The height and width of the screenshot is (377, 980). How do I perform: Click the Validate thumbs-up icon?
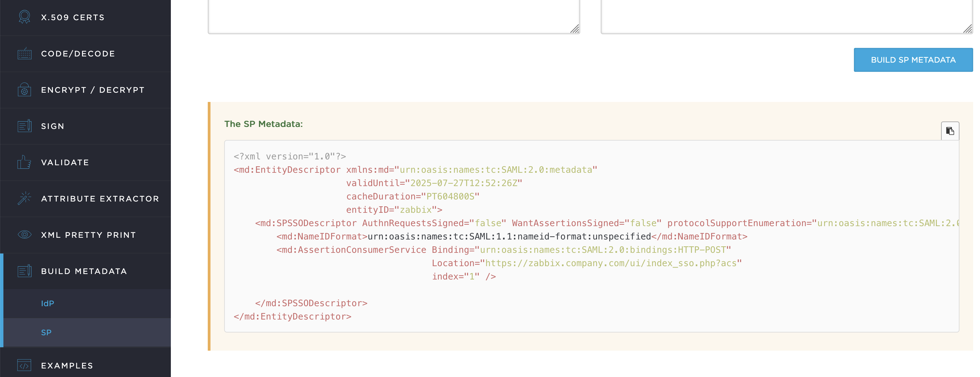click(24, 162)
